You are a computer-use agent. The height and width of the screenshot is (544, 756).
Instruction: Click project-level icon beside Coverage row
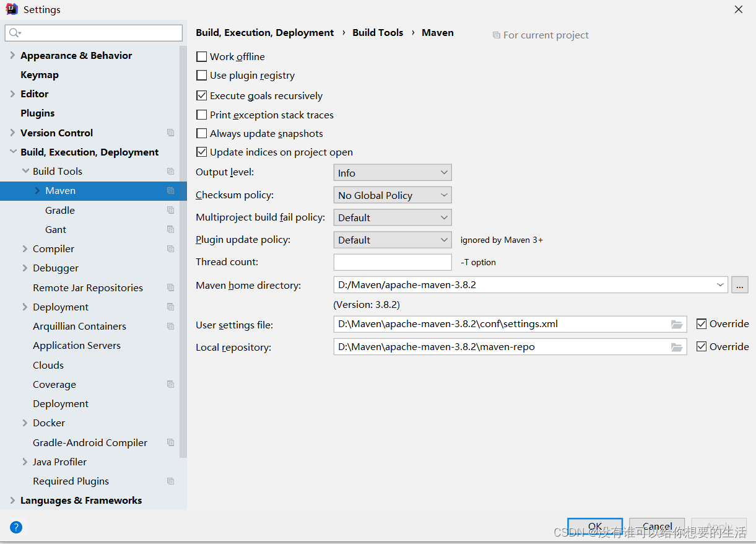pos(170,384)
